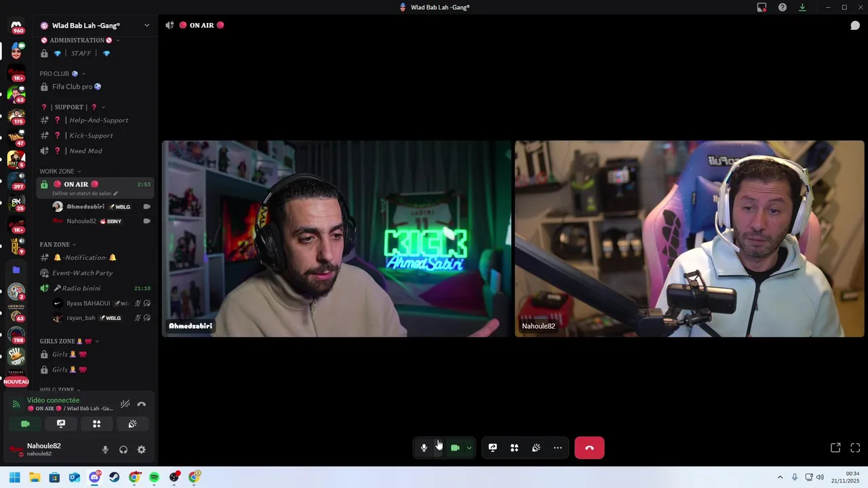
Task: Open Steam from taskbar
Action: [x=114, y=477]
